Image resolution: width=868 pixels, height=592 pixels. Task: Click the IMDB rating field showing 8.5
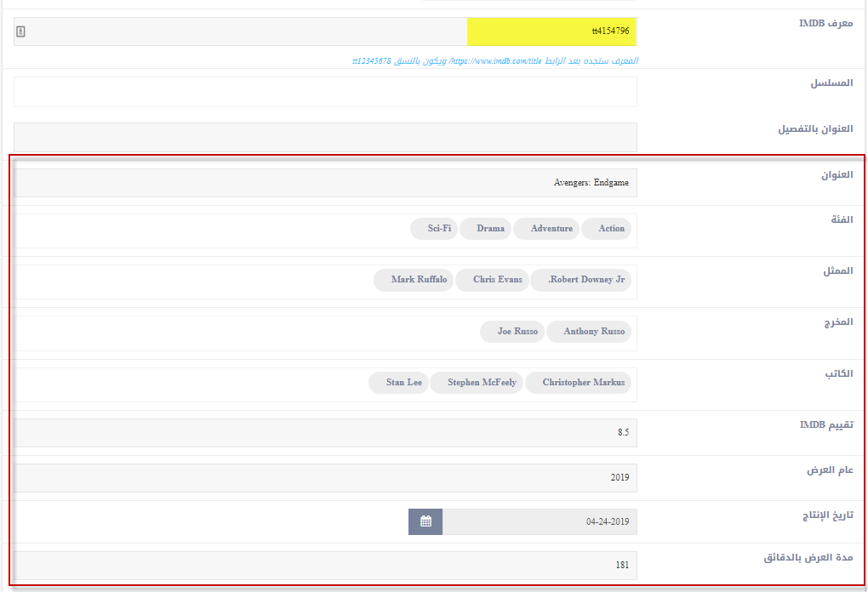tap(325, 433)
